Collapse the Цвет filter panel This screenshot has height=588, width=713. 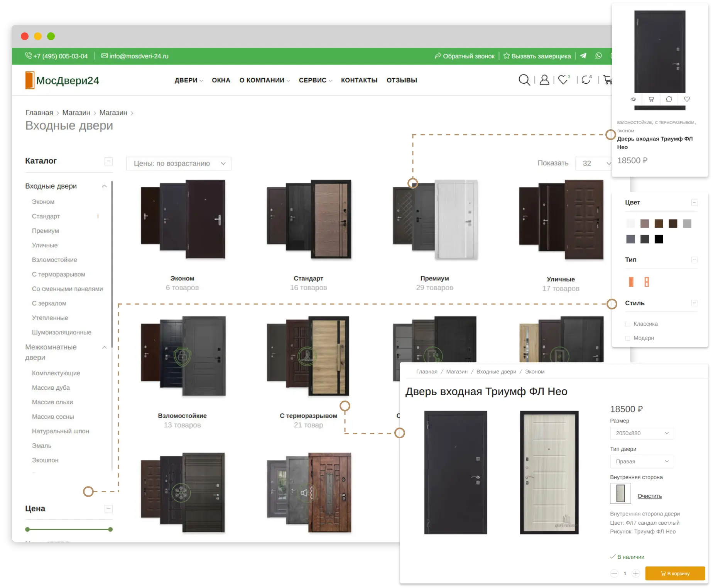point(694,203)
